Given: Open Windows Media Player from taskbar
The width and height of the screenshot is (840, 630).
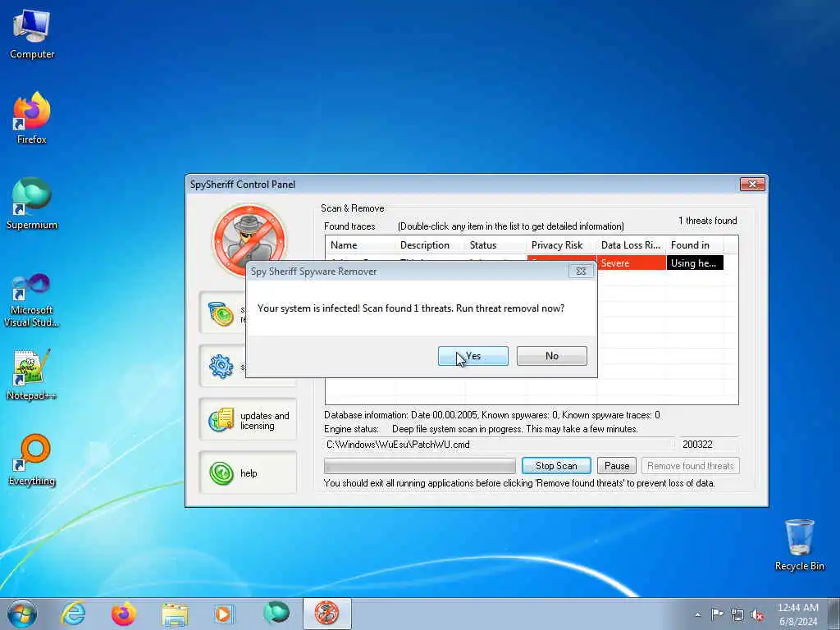Looking at the screenshot, I should [224, 614].
